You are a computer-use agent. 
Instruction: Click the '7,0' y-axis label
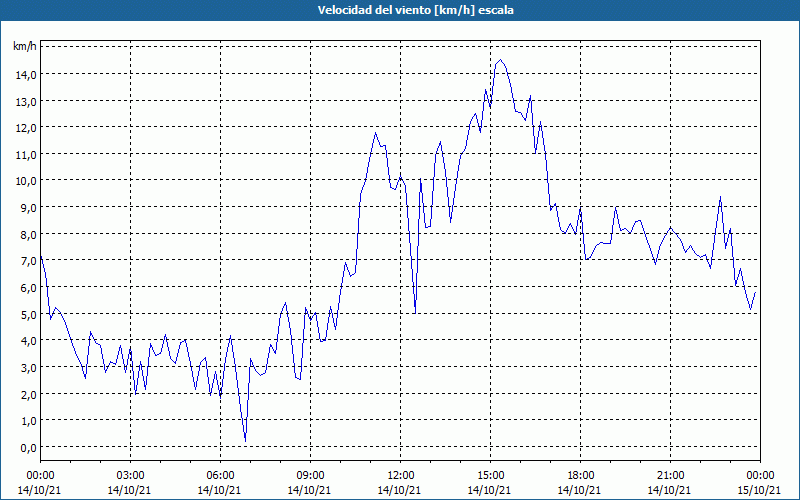[28, 261]
